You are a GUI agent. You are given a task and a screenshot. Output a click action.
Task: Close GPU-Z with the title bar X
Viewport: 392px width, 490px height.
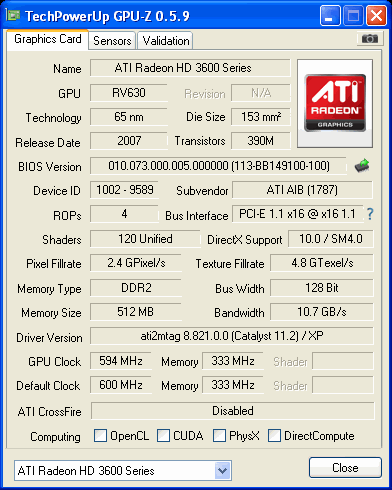pyautogui.click(x=377, y=15)
